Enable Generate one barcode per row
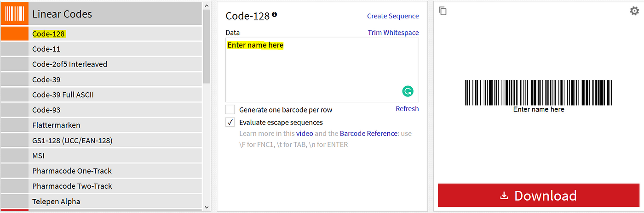Image resolution: width=644 pixels, height=213 pixels. [x=230, y=110]
